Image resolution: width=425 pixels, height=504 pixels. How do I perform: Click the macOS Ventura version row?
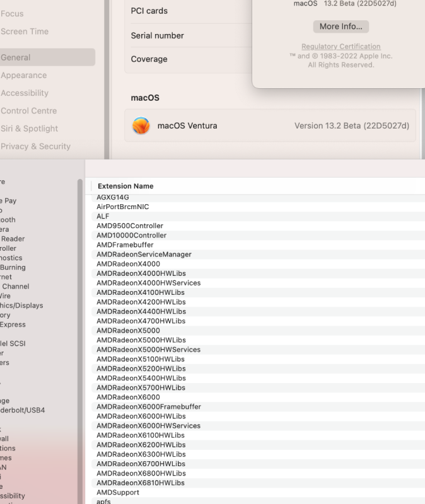pyautogui.click(x=270, y=125)
